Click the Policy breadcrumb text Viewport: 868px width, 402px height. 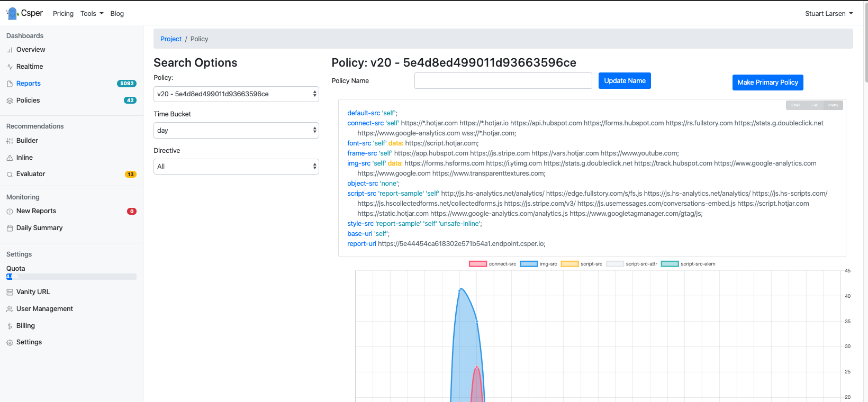(199, 39)
